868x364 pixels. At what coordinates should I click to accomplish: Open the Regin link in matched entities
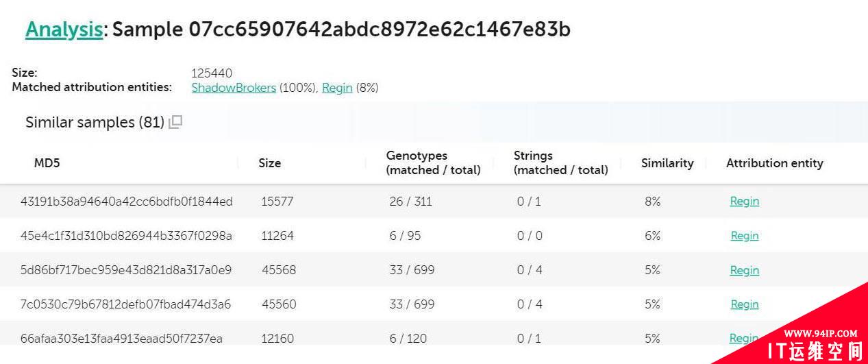tap(337, 88)
